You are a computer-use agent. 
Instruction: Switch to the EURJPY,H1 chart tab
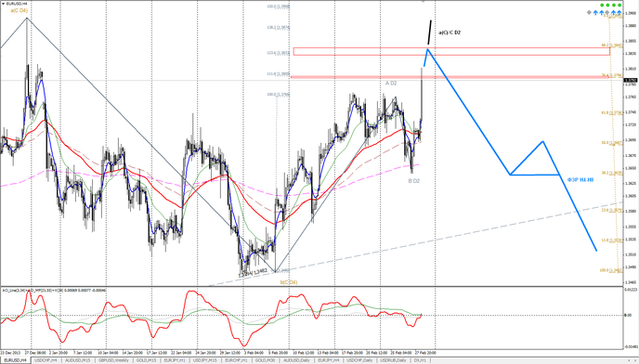tap(175, 360)
